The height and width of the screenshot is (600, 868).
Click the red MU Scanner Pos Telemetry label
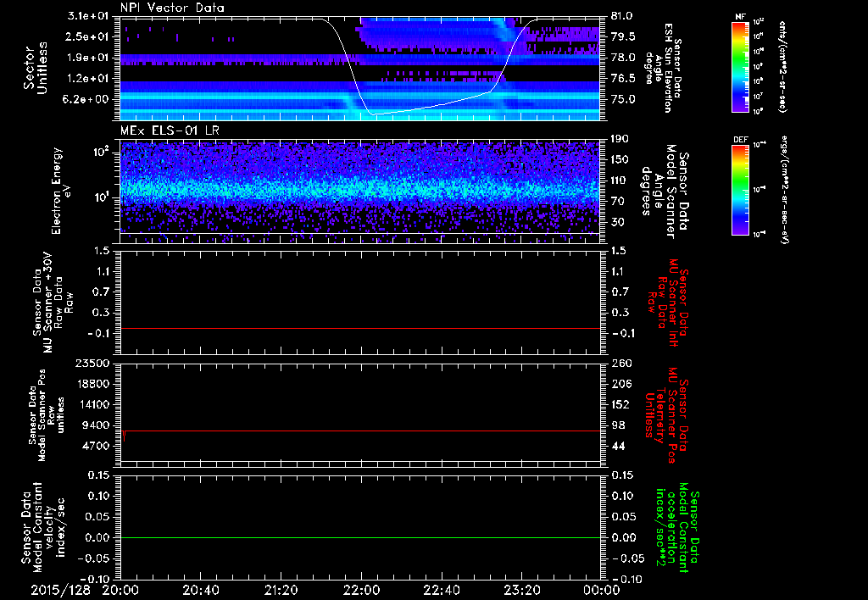(666, 415)
